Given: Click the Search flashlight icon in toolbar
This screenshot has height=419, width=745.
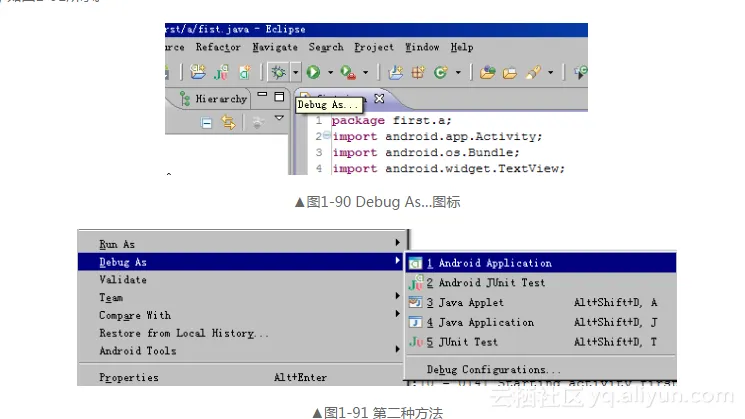Looking at the screenshot, I should (533, 72).
